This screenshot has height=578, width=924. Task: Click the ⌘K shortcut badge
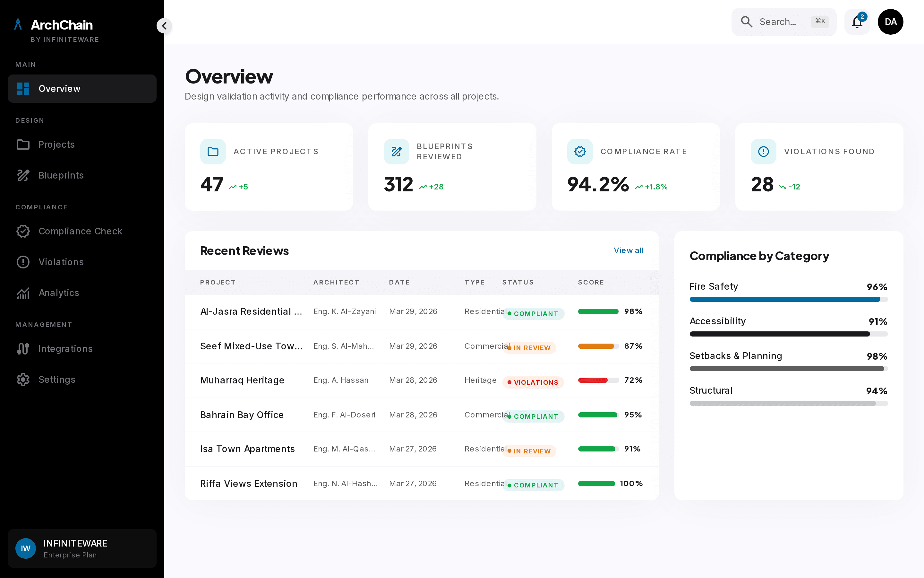(x=820, y=22)
